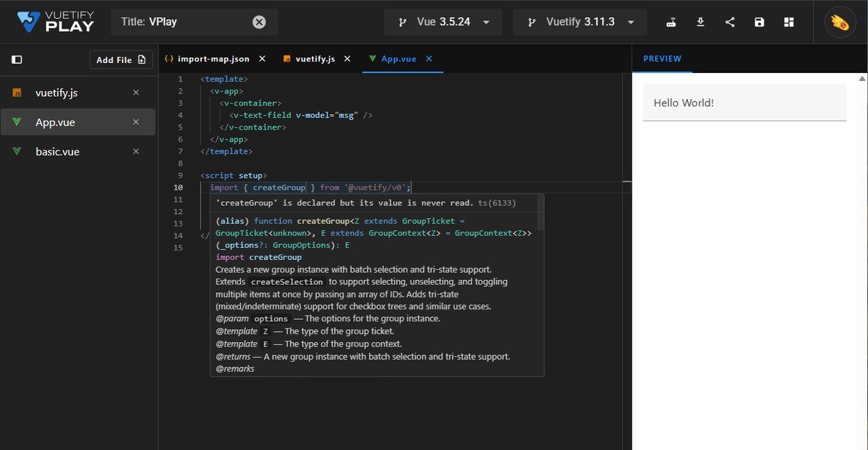Click line number 1 in the editor gutter
Screen dimensions: 868x450
pos(180,78)
